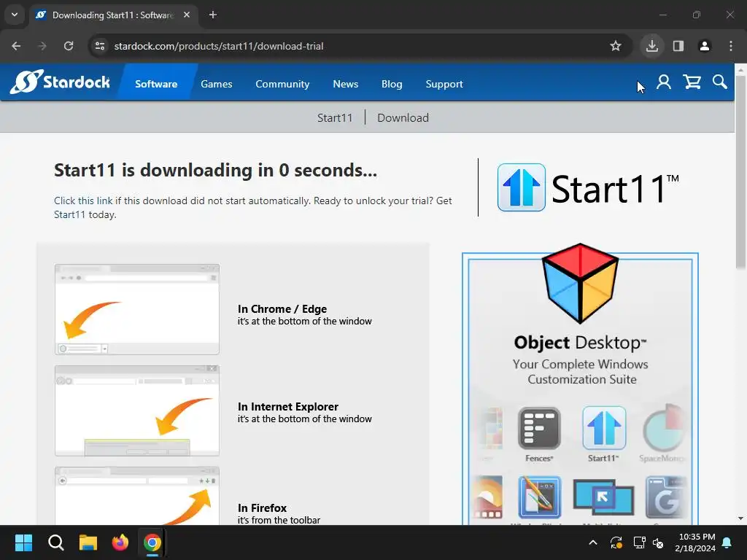Open the Software menu

[156, 84]
